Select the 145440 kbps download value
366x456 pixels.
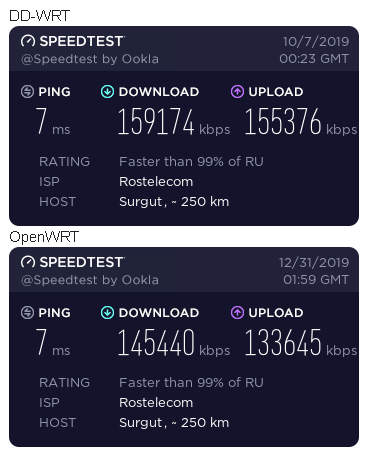(x=174, y=342)
